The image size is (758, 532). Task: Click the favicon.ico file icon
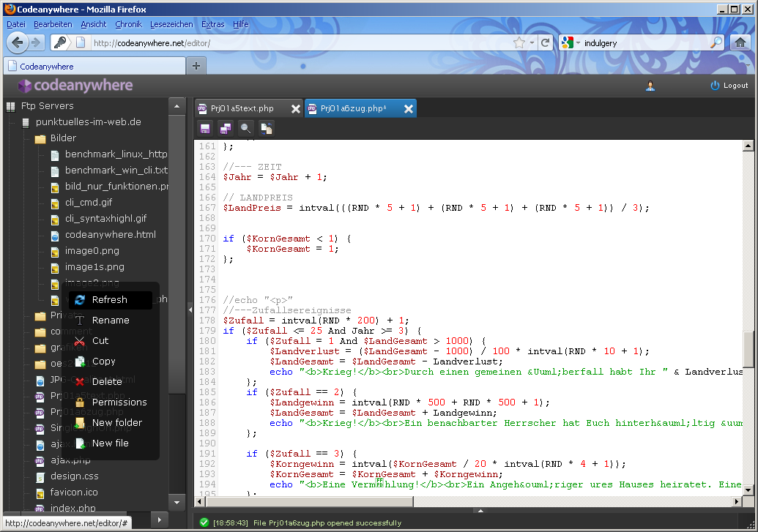click(x=40, y=493)
